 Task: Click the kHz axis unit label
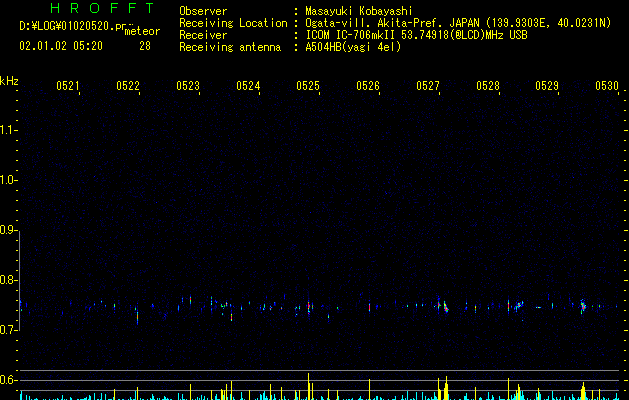tap(9, 81)
